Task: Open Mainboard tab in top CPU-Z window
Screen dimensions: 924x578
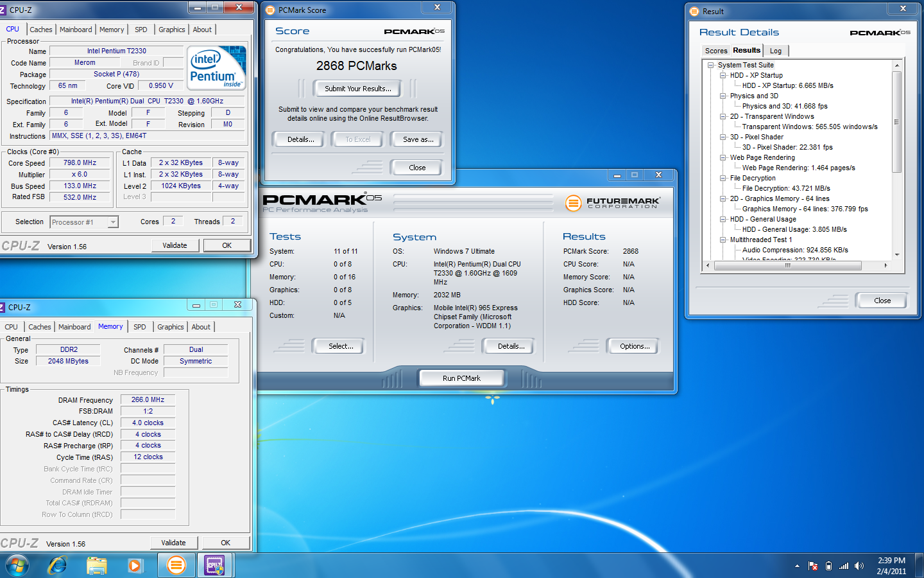Action: pos(76,30)
